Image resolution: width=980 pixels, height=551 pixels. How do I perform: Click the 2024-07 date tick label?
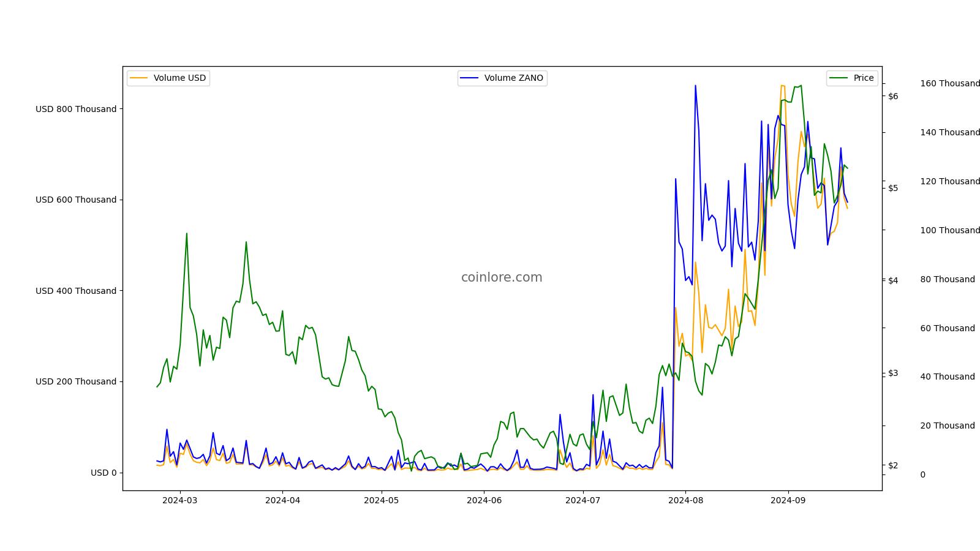tap(583, 500)
